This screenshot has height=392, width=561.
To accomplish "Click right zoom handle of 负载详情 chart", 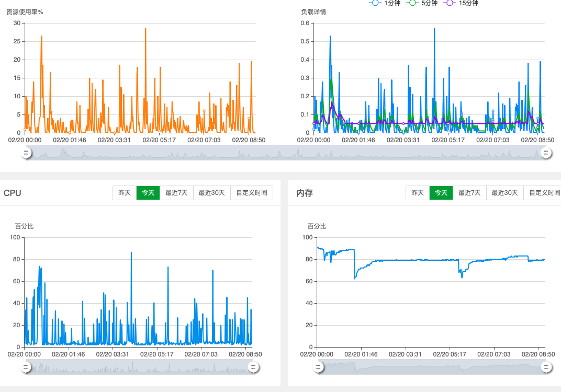I will [x=546, y=153].
